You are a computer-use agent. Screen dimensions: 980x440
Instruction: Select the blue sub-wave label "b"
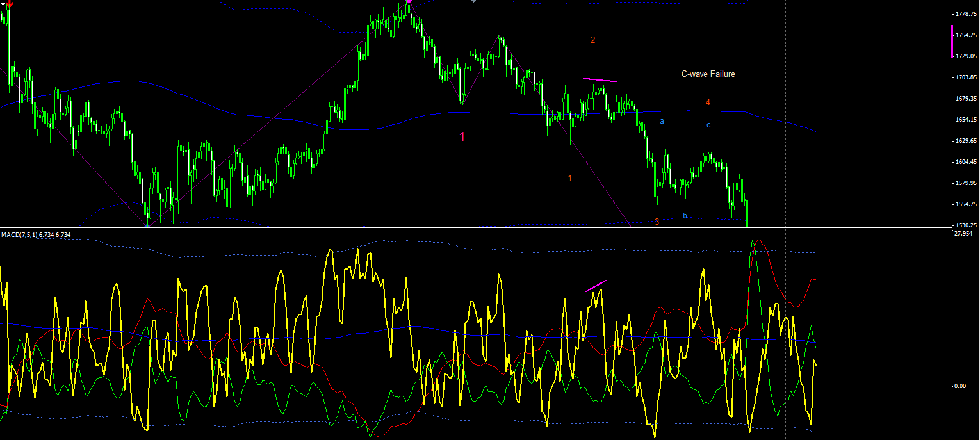pos(685,216)
